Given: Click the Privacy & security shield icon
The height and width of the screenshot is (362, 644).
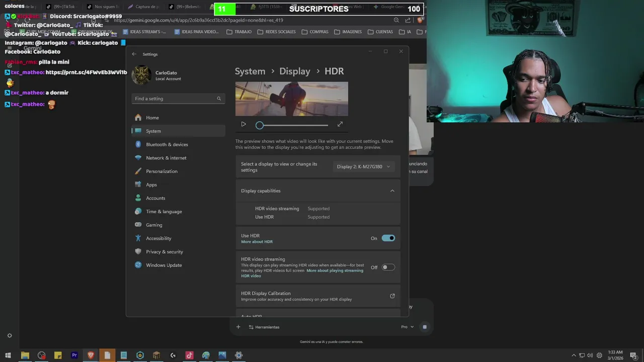Looking at the screenshot, I should point(138,252).
